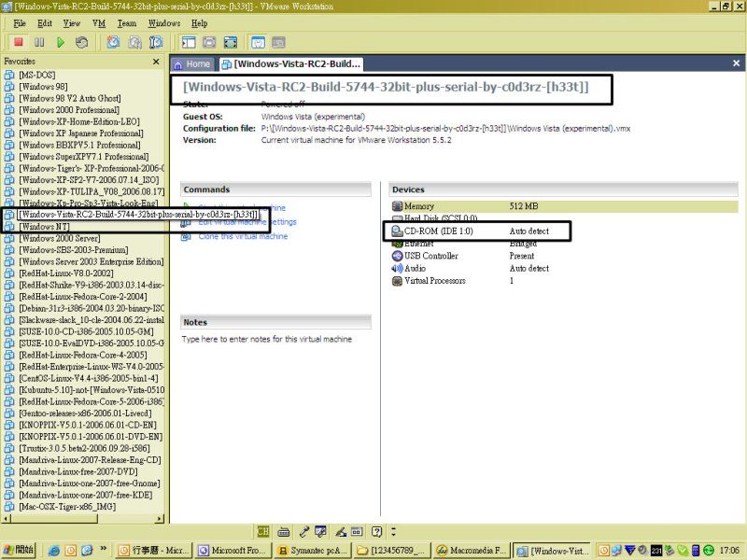747x560 pixels.
Task: Click the Clone this virtual machine link
Action: [243, 236]
